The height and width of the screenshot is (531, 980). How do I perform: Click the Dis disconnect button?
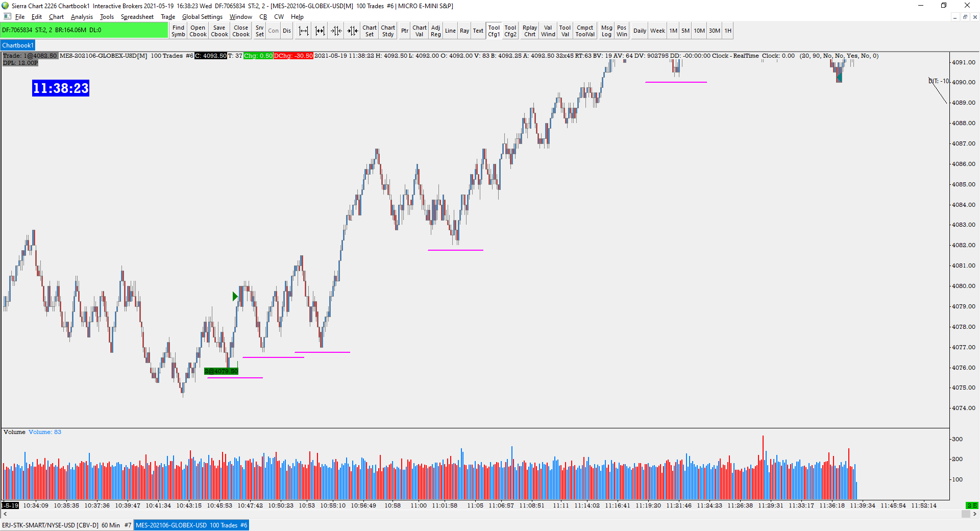coord(287,31)
